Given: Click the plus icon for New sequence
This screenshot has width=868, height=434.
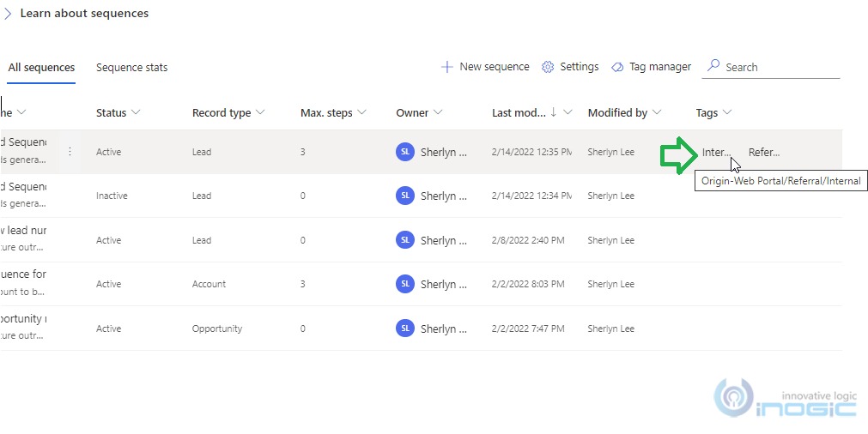Looking at the screenshot, I should [446, 67].
